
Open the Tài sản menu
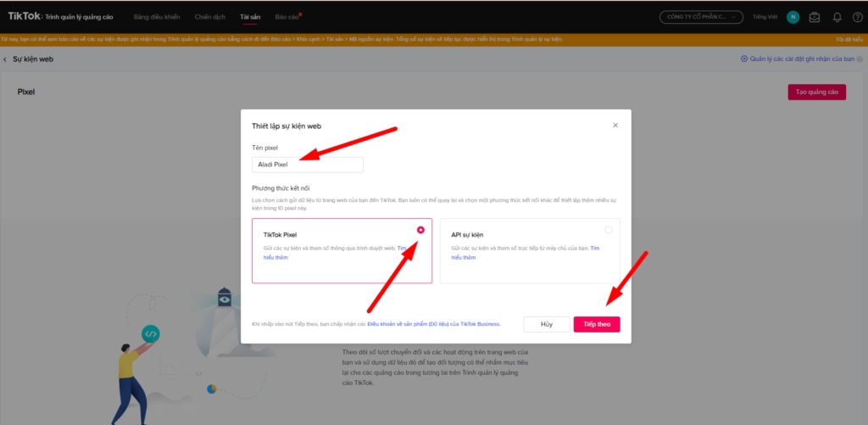[x=249, y=17]
